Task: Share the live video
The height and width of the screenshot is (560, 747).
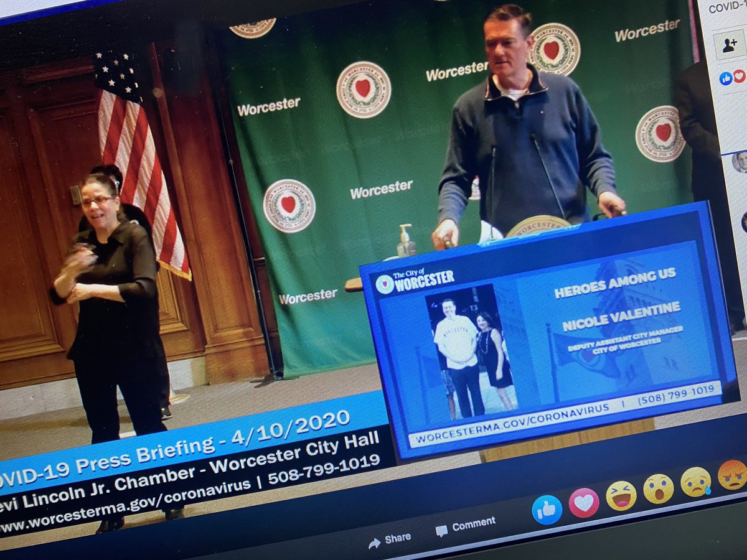Action: [x=390, y=540]
